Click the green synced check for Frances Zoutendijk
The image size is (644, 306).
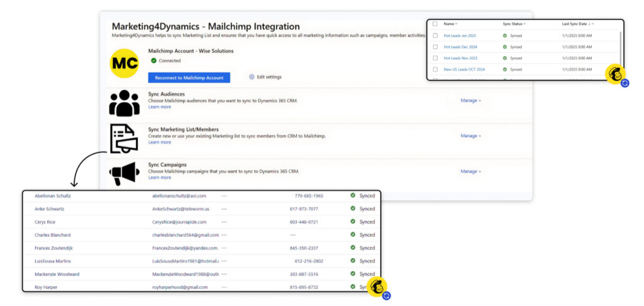(353, 247)
